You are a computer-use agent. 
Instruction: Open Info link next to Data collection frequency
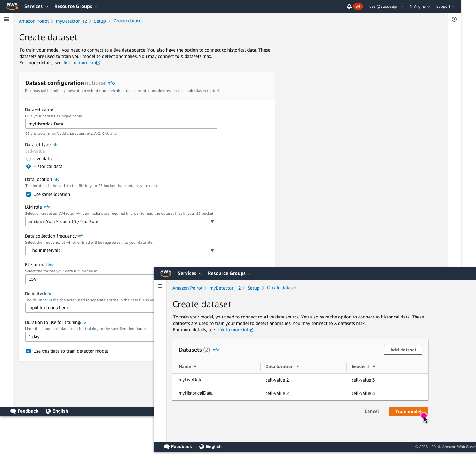point(80,236)
